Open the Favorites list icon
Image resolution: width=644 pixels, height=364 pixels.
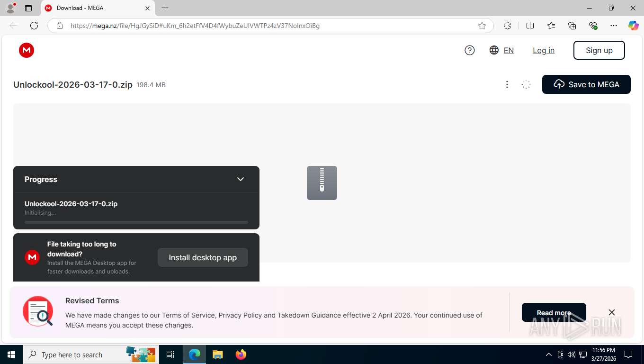click(551, 26)
